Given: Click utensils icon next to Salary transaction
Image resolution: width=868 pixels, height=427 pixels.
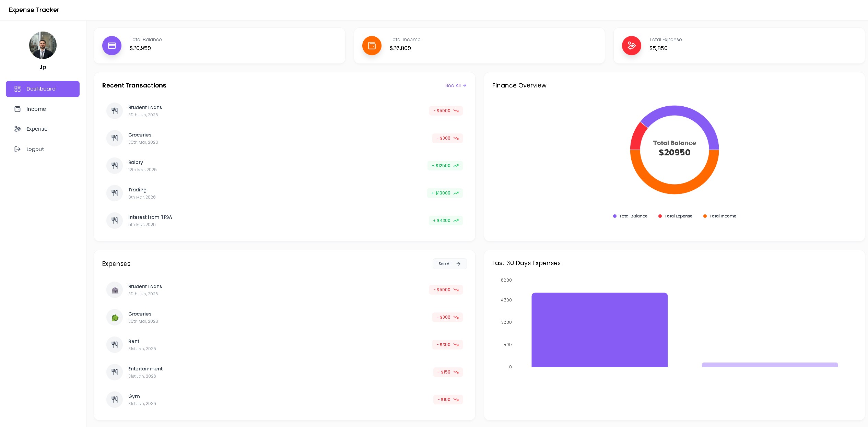Looking at the screenshot, I should tap(115, 166).
